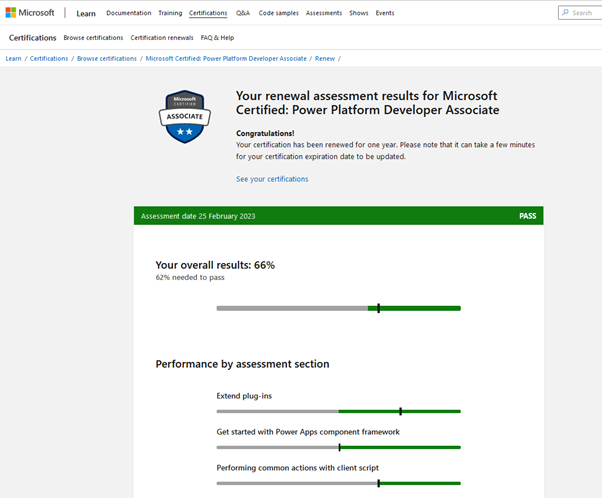The image size is (602, 498).
Task: Click the renewal assessment results page title
Action: pos(367,103)
